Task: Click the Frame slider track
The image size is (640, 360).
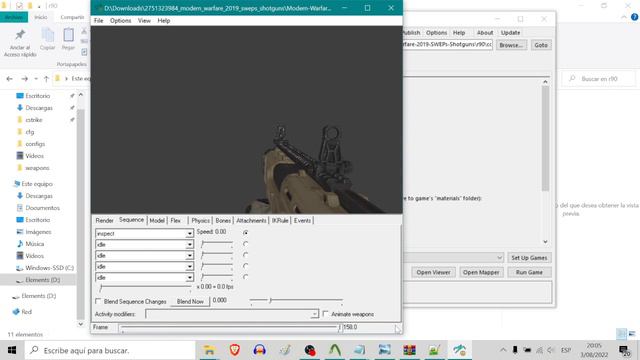Action: tap(230, 327)
